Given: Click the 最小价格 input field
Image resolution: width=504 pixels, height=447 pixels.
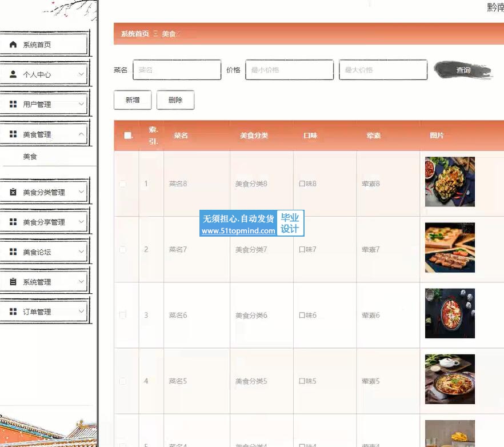Looking at the screenshot, I should [290, 70].
